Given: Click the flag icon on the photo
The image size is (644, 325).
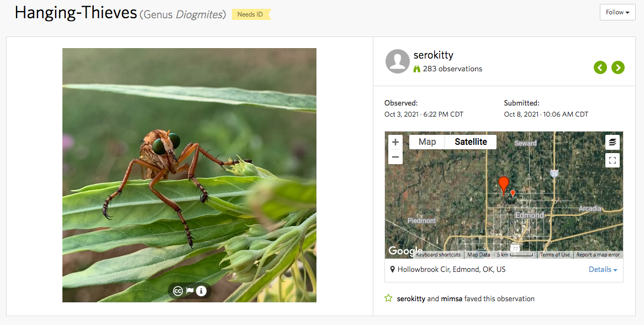Looking at the screenshot, I should (x=189, y=291).
